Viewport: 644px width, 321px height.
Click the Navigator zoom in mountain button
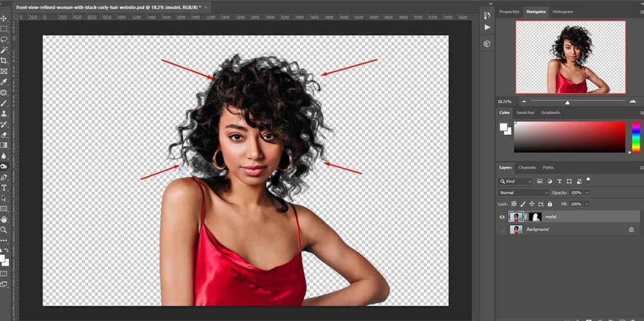pyautogui.click(x=632, y=102)
